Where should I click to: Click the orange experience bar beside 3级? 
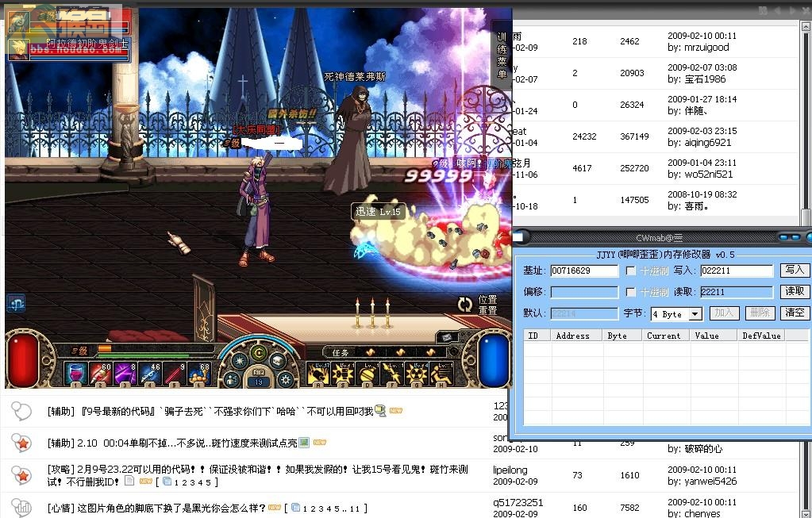(104, 349)
